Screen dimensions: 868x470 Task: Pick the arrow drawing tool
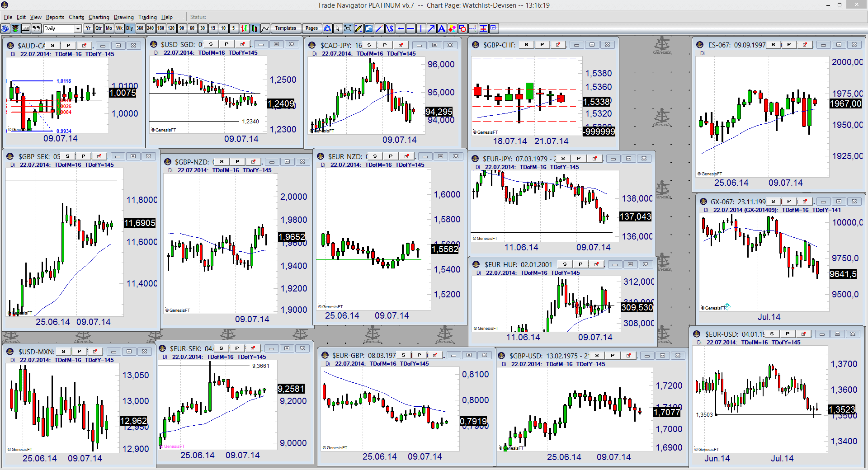point(431,28)
